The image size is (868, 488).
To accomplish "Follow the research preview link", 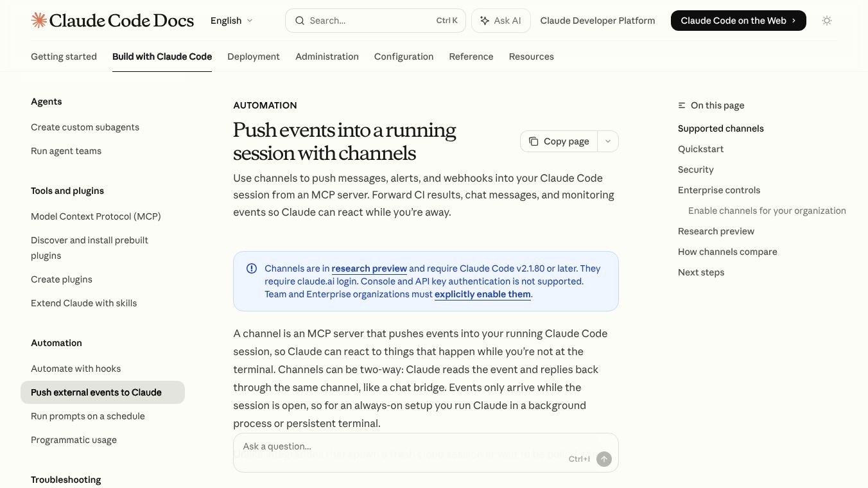I will pyautogui.click(x=369, y=268).
